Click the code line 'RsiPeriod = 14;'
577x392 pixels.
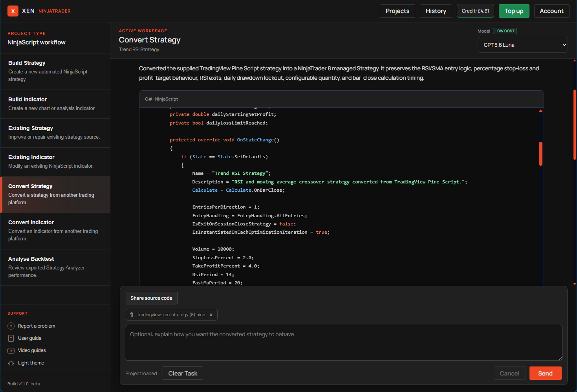[x=213, y=275]
